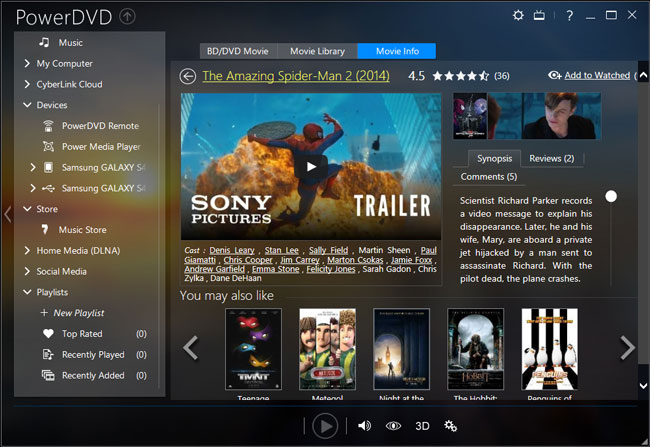
Task: Select the Metegol movie poster
Action: (x=327, y=349)
